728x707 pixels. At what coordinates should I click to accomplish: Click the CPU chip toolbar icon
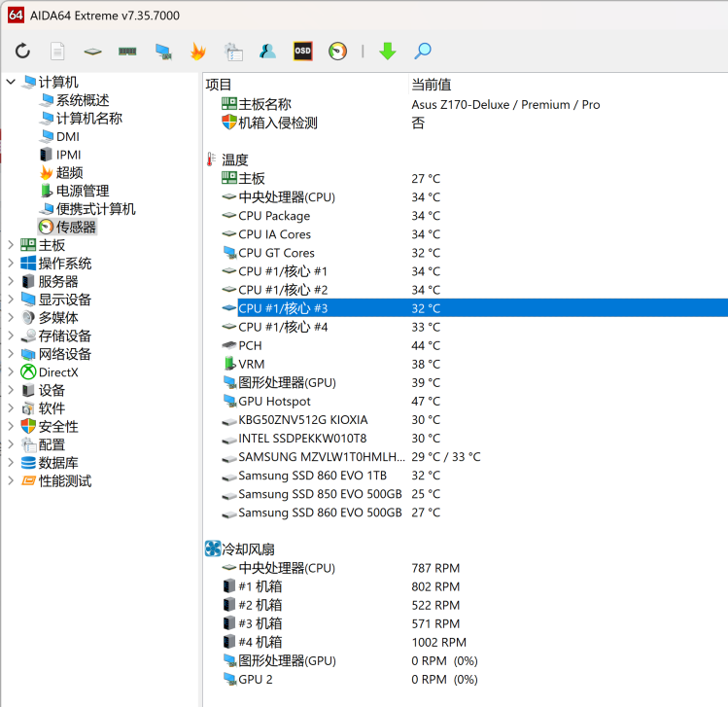[92, 52]
